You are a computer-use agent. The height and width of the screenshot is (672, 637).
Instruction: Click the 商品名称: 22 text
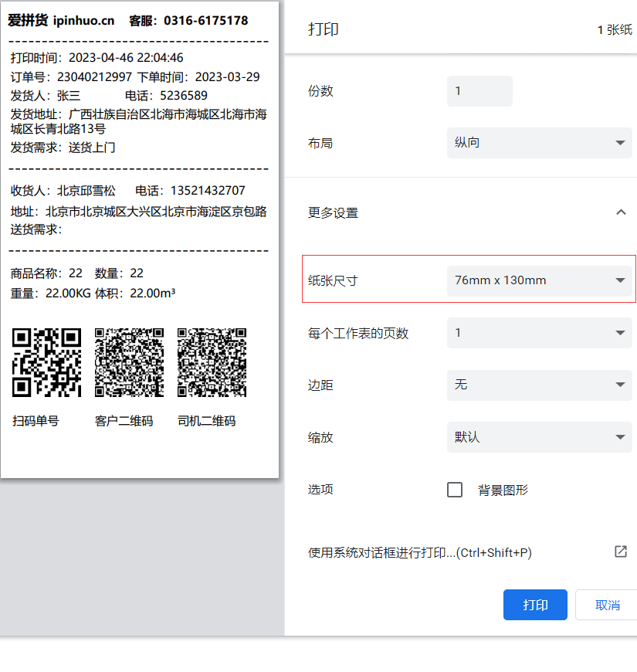(46, 273)
